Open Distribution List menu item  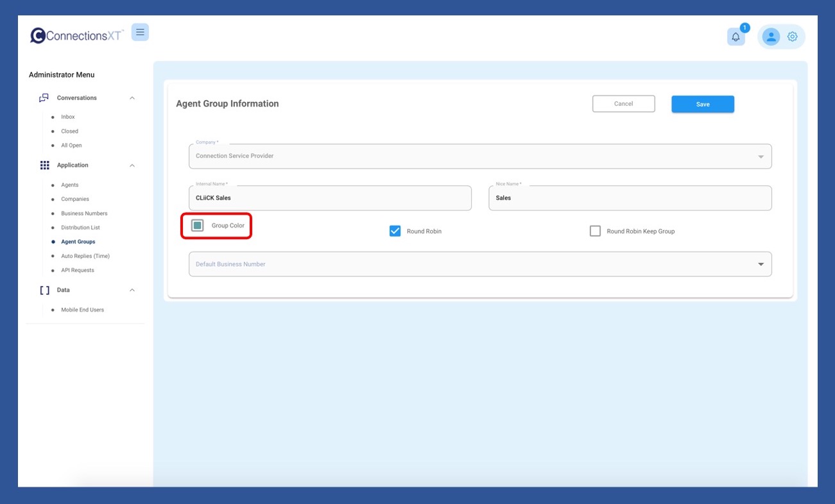(80, 228)
